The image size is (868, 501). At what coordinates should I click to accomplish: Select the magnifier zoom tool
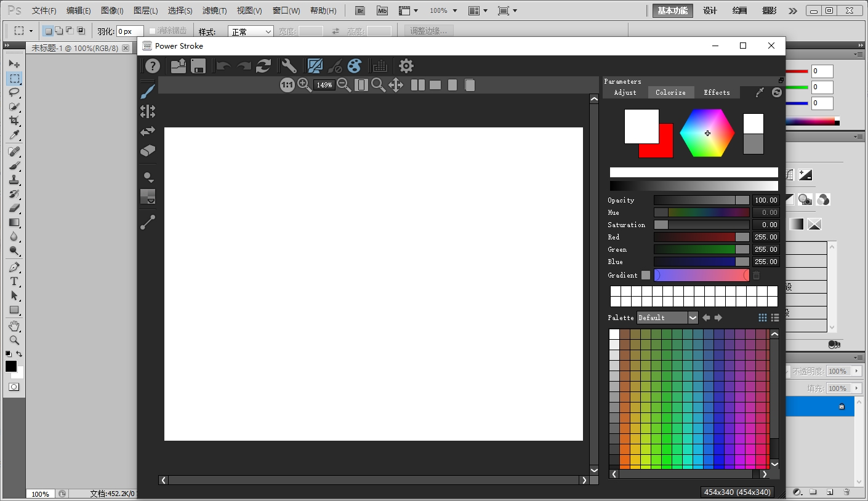click(x=379, y=85)
